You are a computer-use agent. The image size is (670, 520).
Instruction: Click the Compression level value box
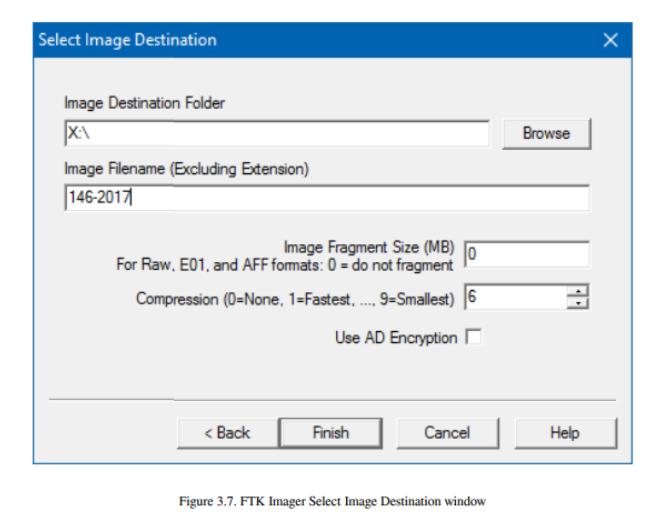516,297
